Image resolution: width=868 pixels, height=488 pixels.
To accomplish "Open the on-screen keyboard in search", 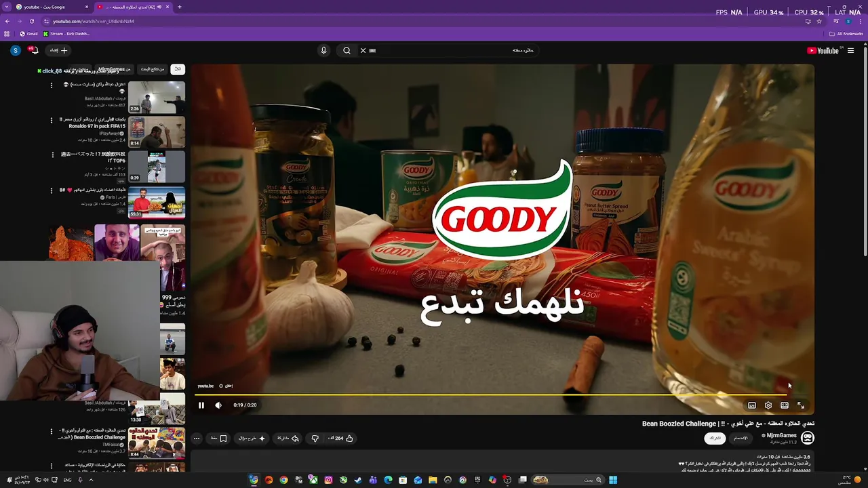I will click(372, 50).
